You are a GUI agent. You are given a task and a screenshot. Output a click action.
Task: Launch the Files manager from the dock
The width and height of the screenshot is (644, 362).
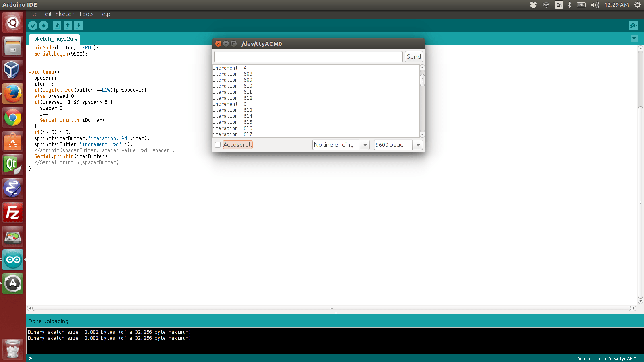(x=13, y=46)
